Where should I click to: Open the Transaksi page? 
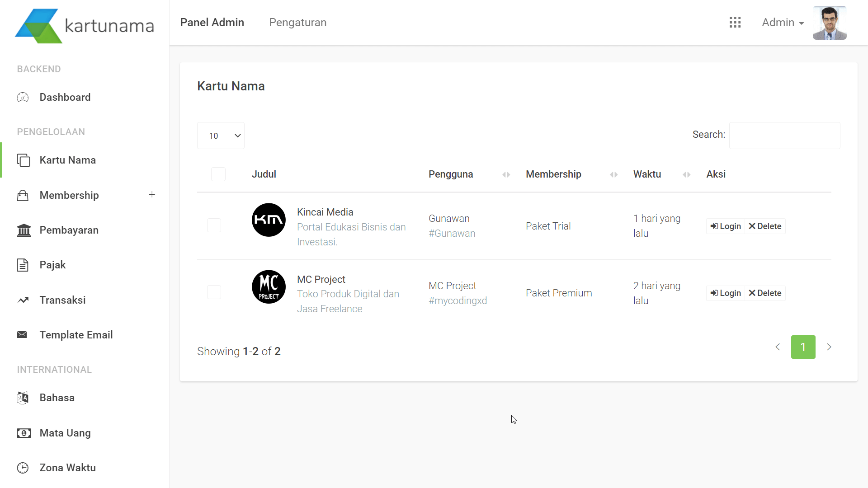click(62, 300)
